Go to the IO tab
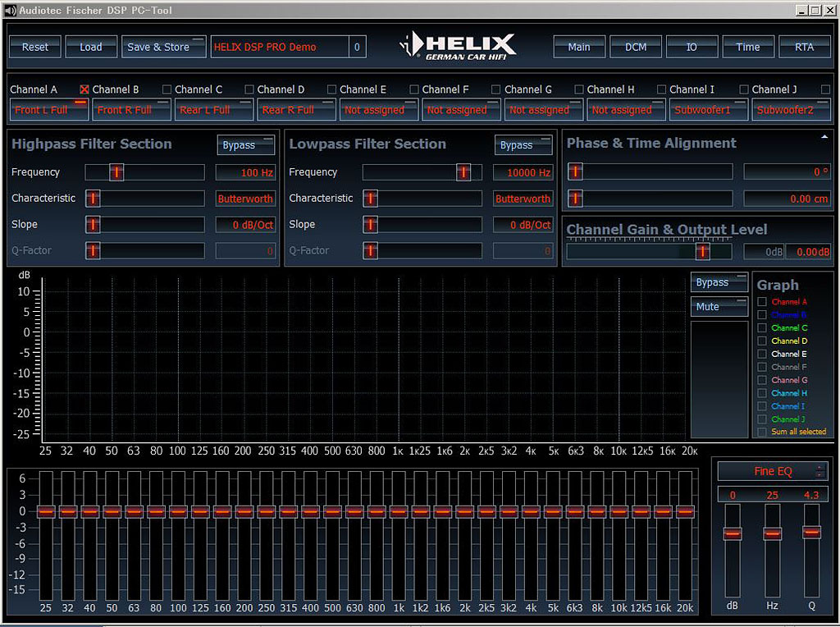This screenshot has width=840, height=627. (692, 47)
